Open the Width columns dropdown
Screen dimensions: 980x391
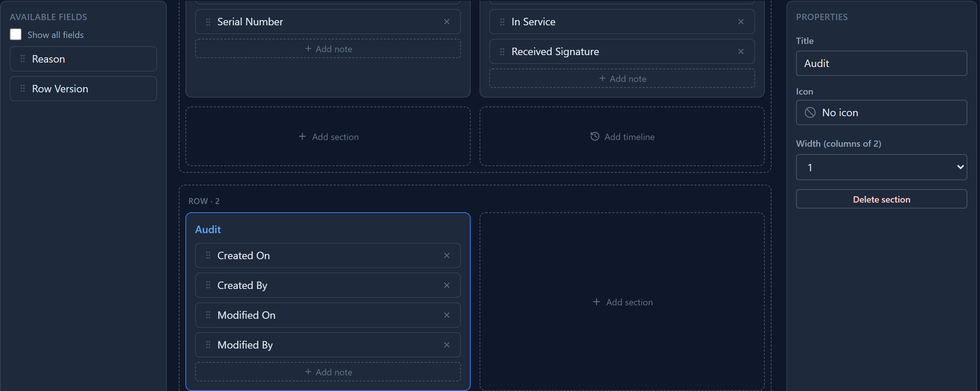pyautogui.click(x=881, y=167)
